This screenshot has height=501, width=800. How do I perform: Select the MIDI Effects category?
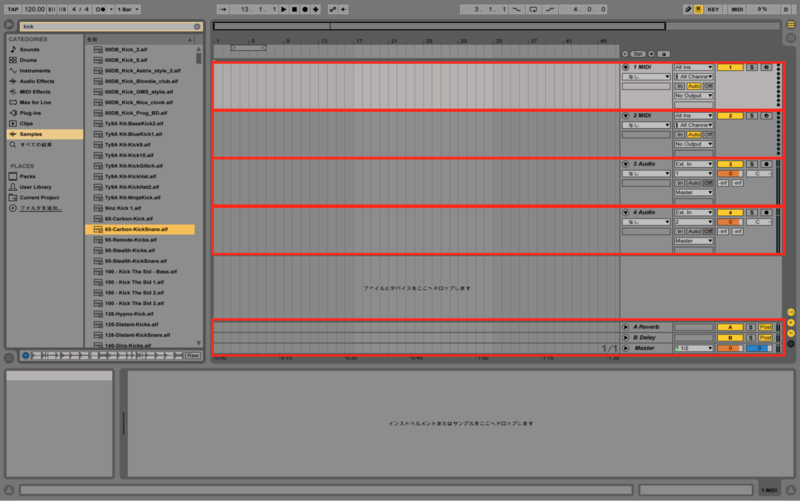tap(35, 92)
